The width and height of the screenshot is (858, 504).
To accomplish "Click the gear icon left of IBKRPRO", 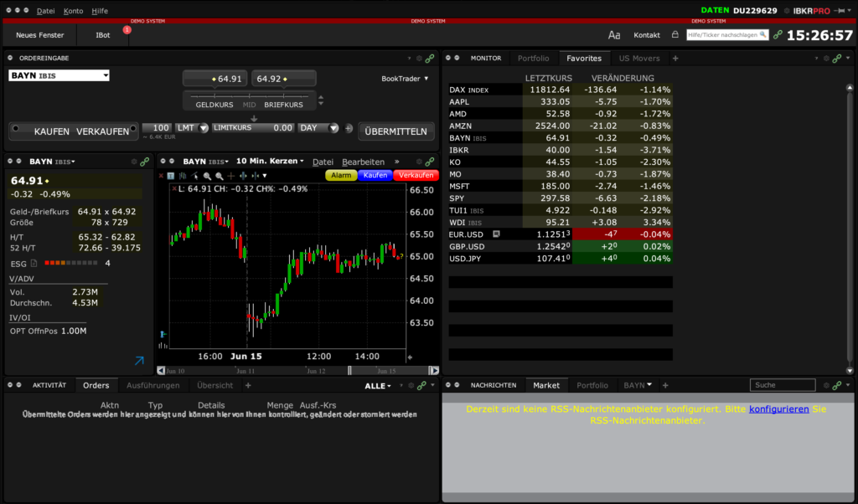I will tap(787, 10).
